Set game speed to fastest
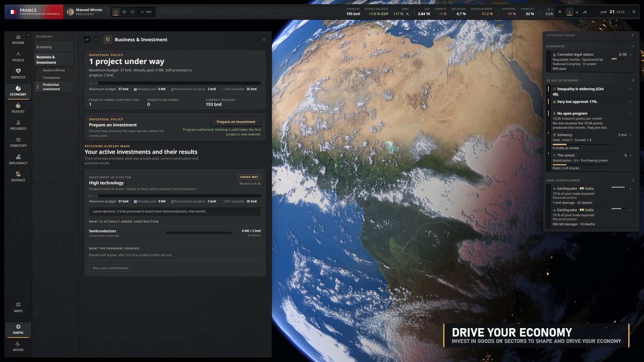This screenshot has width=644, height=362. 585,12
